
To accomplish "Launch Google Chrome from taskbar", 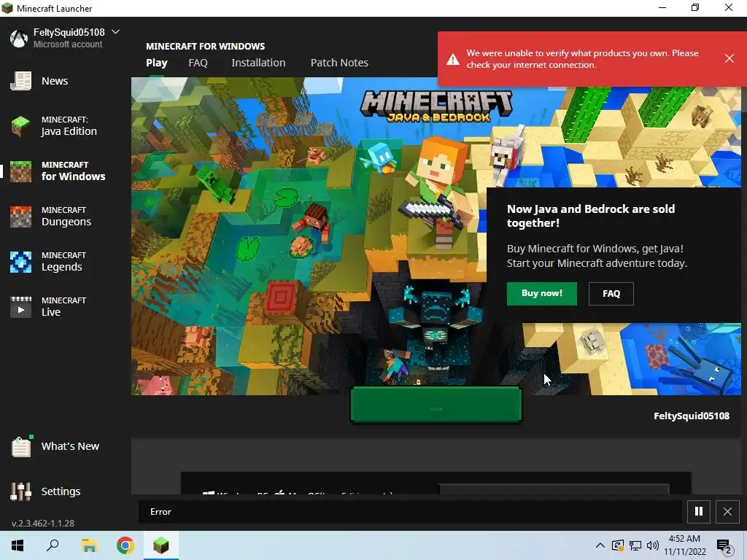I will (x=125, y=545).
